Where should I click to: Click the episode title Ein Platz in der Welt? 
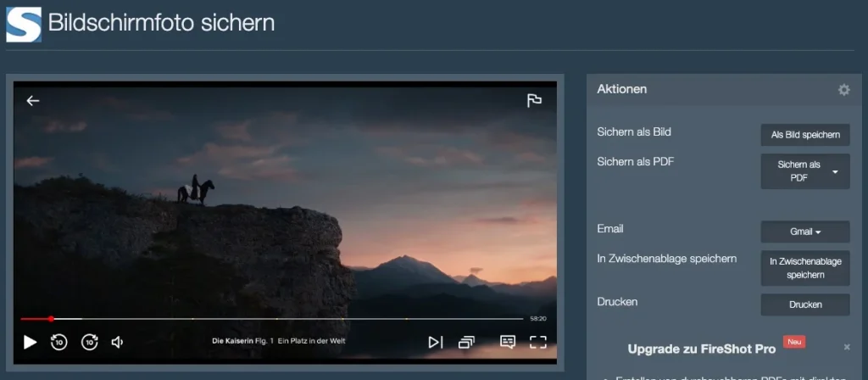312,341
